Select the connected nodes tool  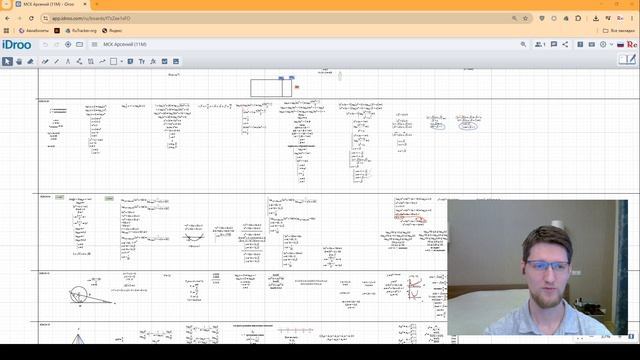tap(79, 61)
